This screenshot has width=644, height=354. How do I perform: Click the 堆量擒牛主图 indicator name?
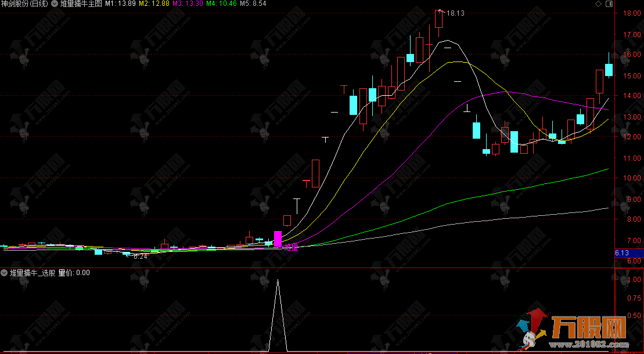pos(81,3)
